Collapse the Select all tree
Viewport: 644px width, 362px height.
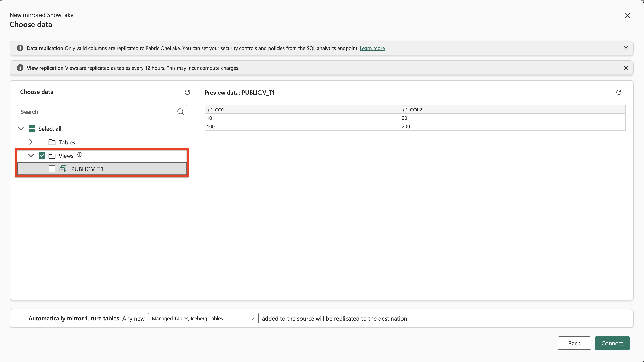(21, 129)
